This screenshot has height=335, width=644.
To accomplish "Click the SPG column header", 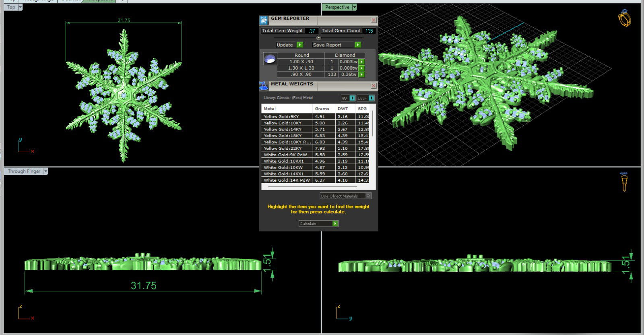I will coord(363,109).
